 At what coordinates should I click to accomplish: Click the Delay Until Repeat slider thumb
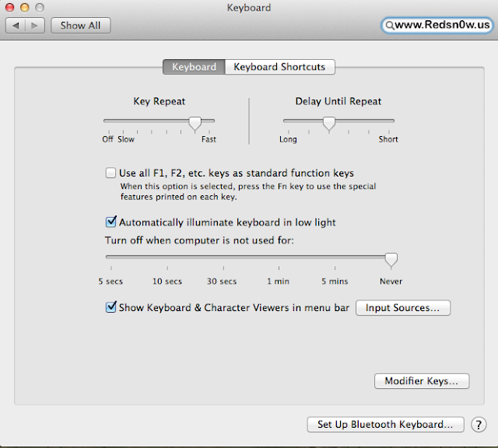tap(329, 123)
